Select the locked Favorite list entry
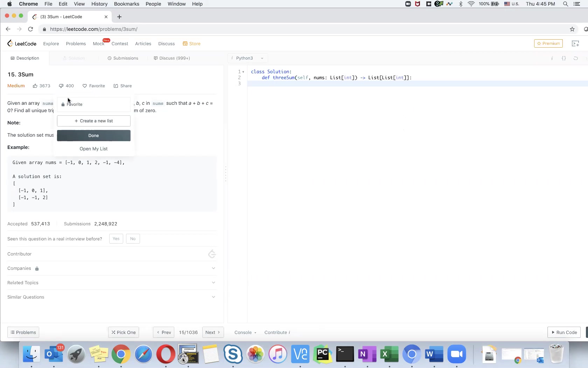This screenshot has width=588, height=368. click(93, 104)
